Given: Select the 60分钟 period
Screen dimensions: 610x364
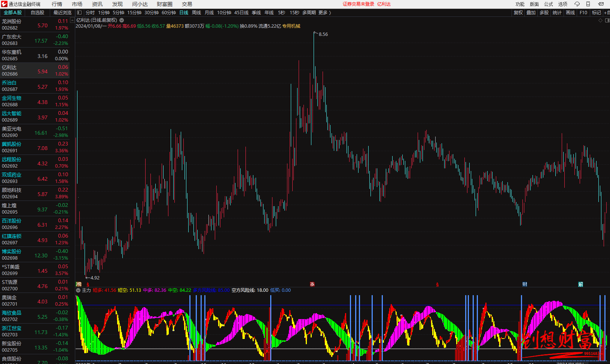Looking at the screenshot, I should pos(169,13).
